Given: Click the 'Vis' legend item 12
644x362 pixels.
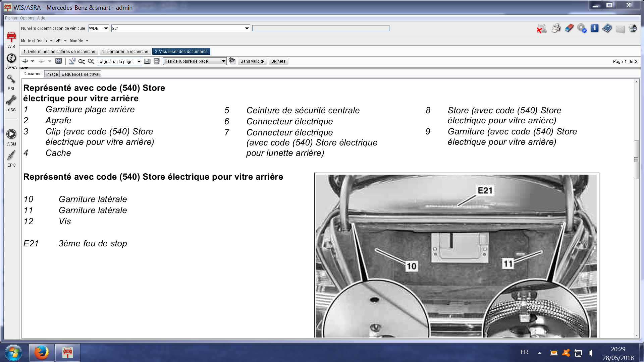Looking at the screenshot, I should pos(65,222).
